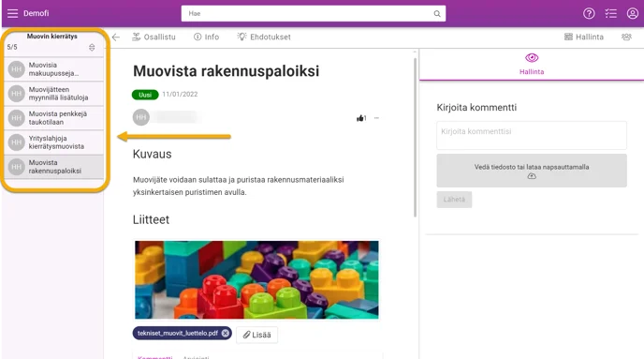This screenshot has width=644, height=359.
Task: Select the Hallinta eye panel tab
Action: coord(532,64)
